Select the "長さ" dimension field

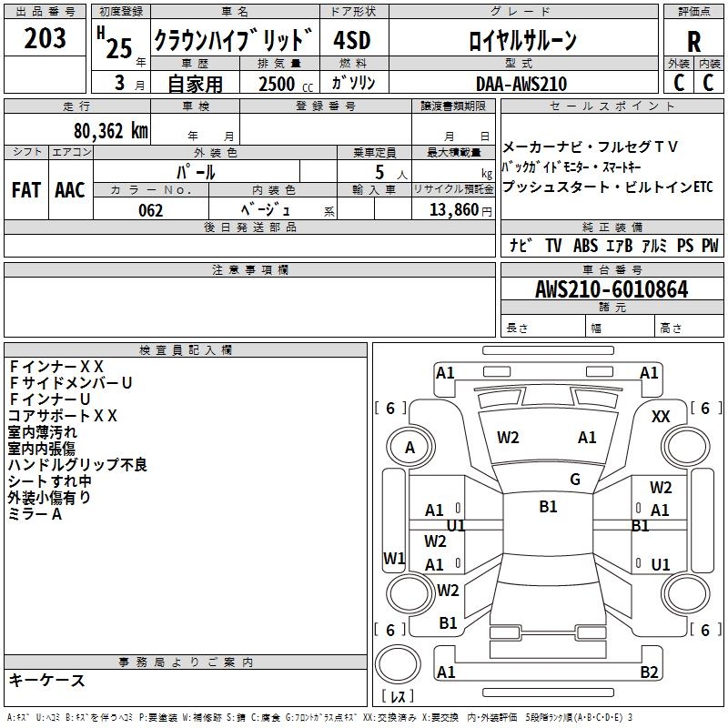[x=543, y=328]
